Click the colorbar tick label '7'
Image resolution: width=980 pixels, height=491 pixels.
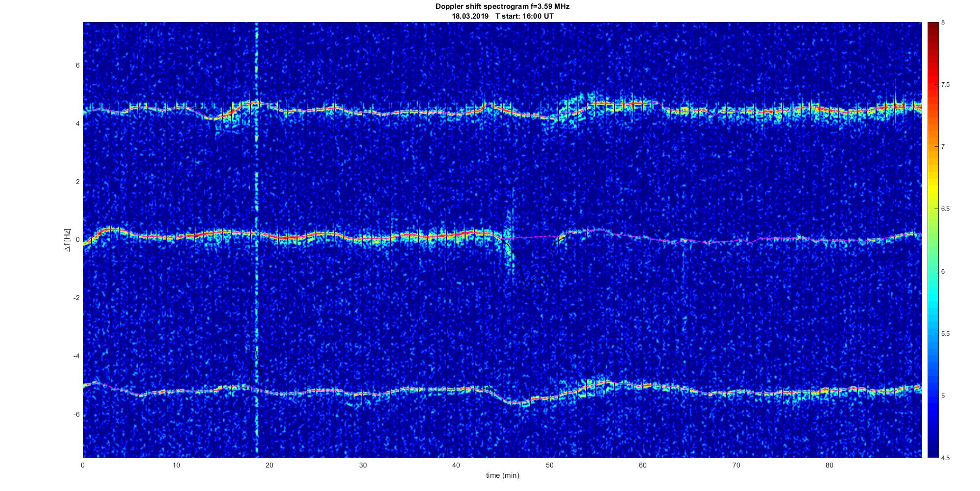[x=943, y=147]
